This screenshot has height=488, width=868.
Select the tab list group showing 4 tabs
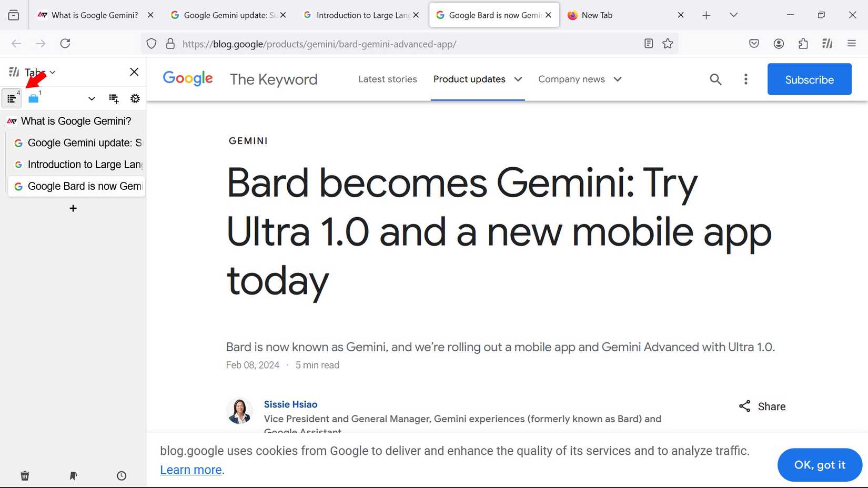(x=12, y=98)
